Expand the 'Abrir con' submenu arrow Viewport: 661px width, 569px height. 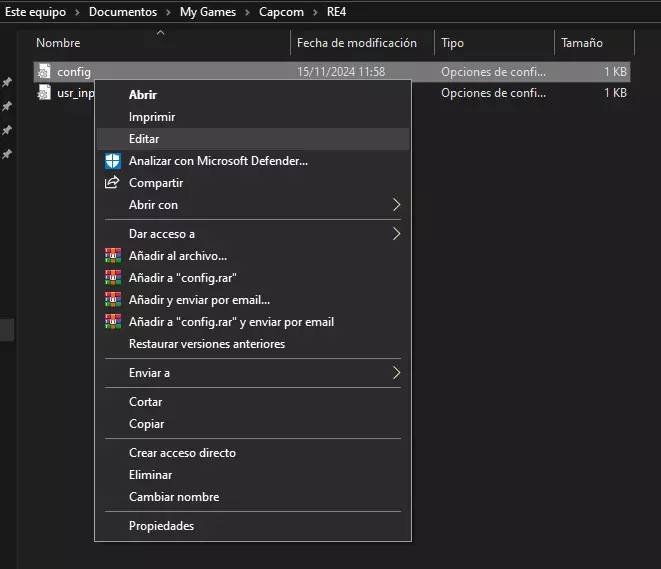pos(396,205)
